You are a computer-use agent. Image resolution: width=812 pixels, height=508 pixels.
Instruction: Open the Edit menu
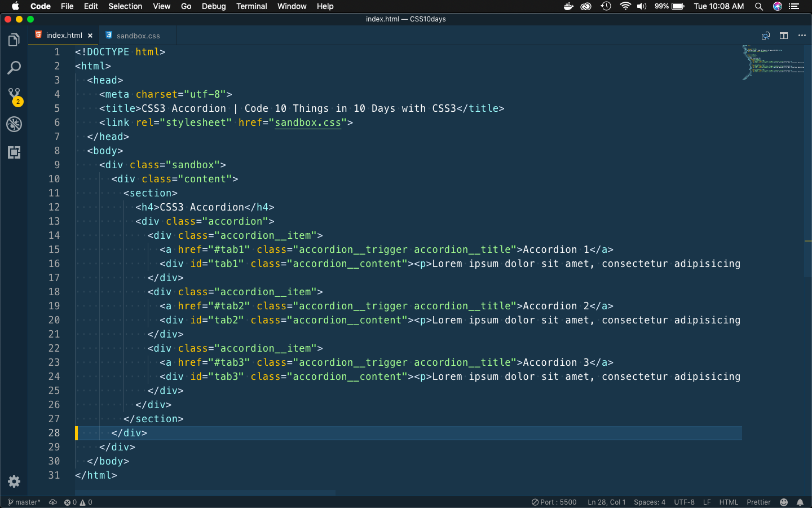tap(91, 6)
